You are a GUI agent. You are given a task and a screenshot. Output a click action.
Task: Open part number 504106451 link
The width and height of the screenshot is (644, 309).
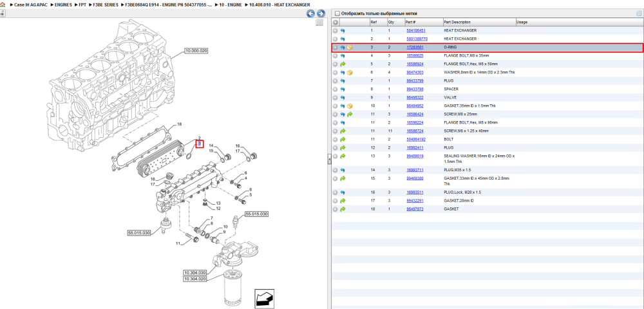[x=415, y=31]
